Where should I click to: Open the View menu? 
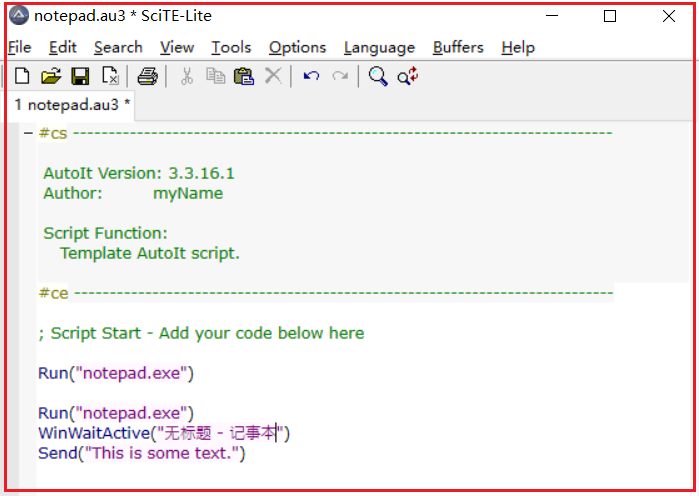[x=177, y=47]
